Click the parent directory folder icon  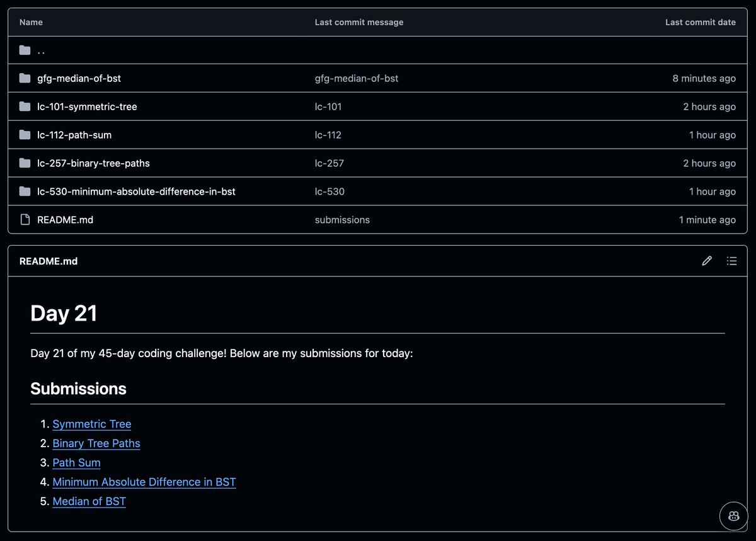(x=25, y=50)
